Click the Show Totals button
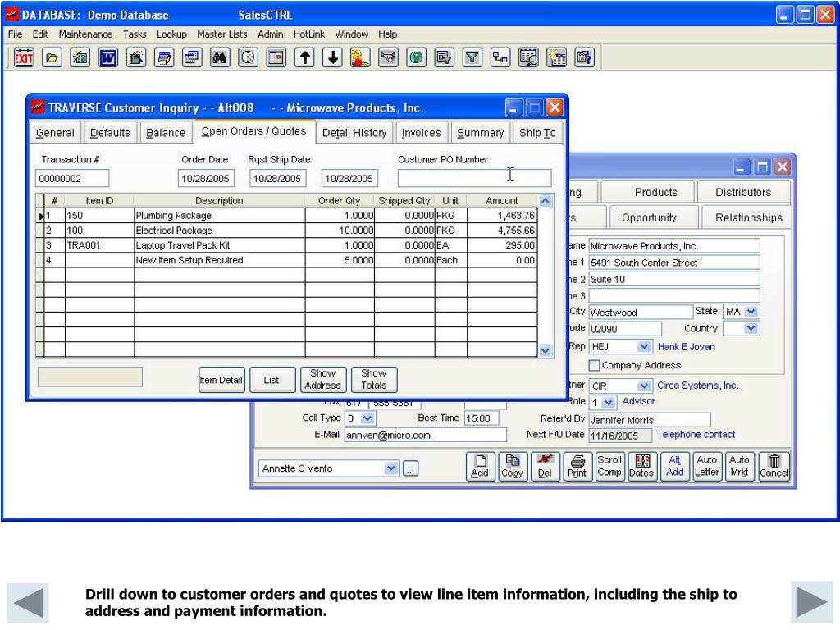Screen dimensions: 840x630 [374, 379]
